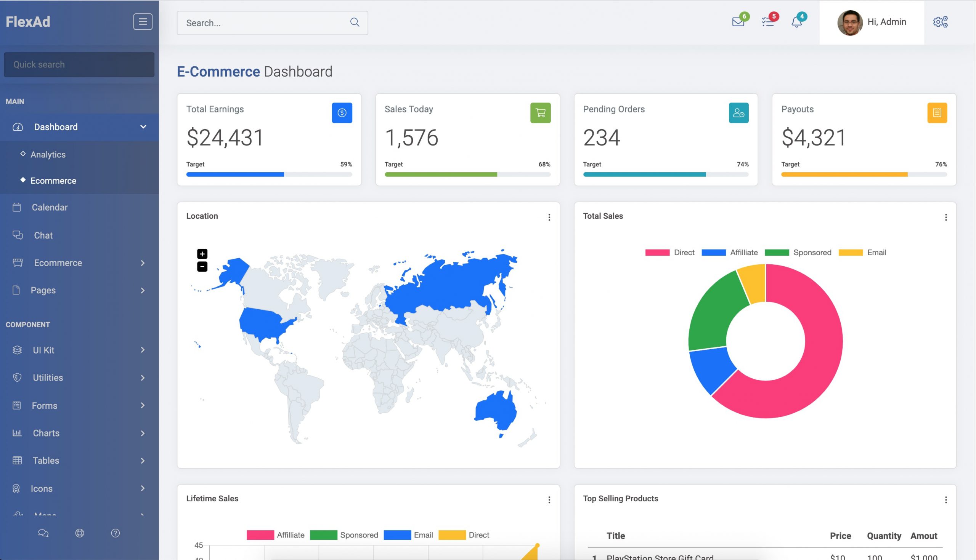
Task: Click the Payouts target progress bar
Action: coord(864,174)
